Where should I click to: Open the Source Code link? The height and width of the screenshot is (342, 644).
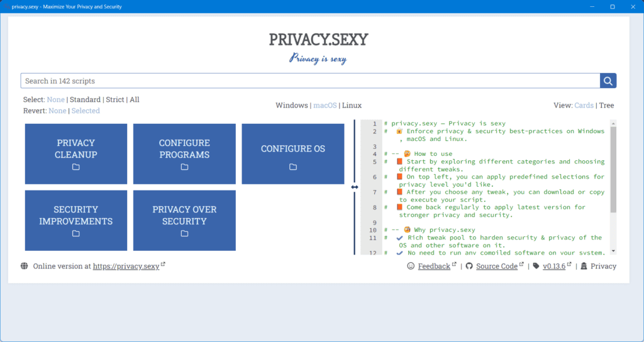[497, 266]
